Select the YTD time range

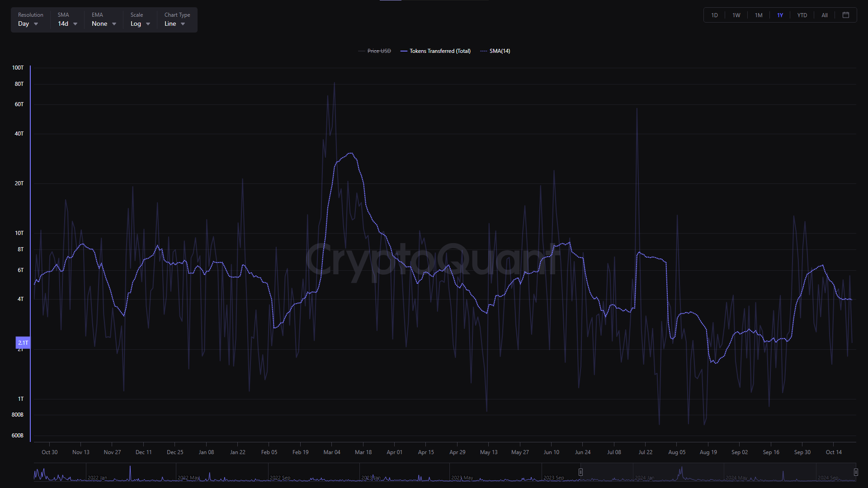[802, 15]
